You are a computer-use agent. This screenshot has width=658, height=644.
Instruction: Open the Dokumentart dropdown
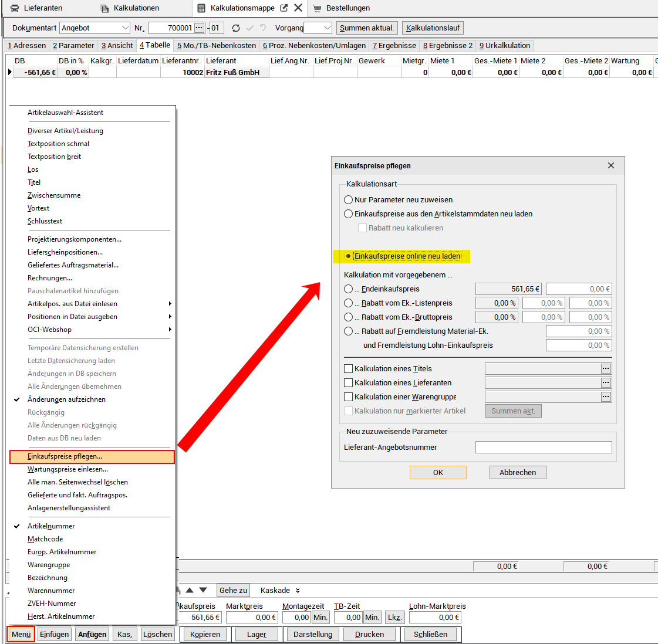point(125,28)
